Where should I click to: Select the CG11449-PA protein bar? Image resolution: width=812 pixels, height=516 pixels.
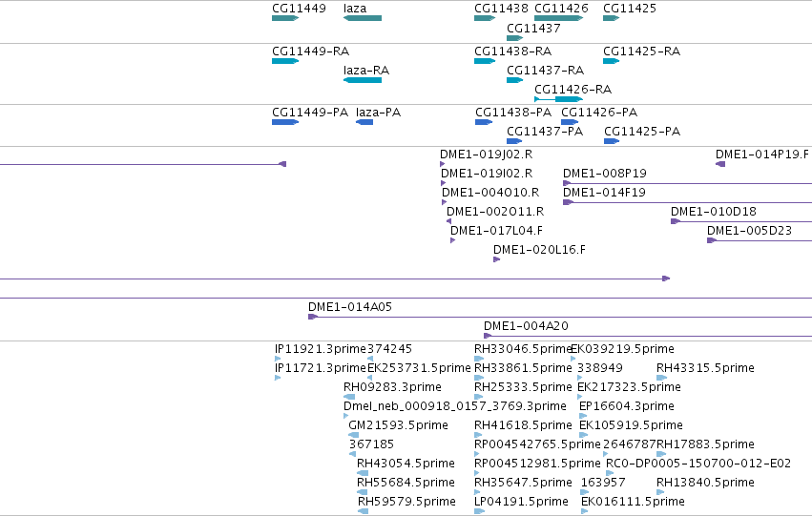pyautogui.click(x=285, y=122)
